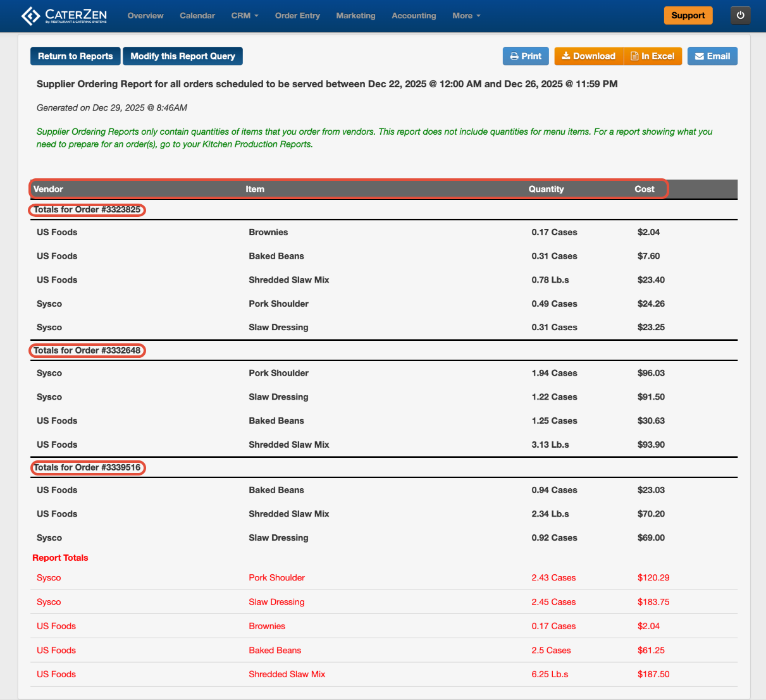Screen dimensions: 766x700
Task: Click 2.5 Cases Baked Beans total
Action: point(551,650)
